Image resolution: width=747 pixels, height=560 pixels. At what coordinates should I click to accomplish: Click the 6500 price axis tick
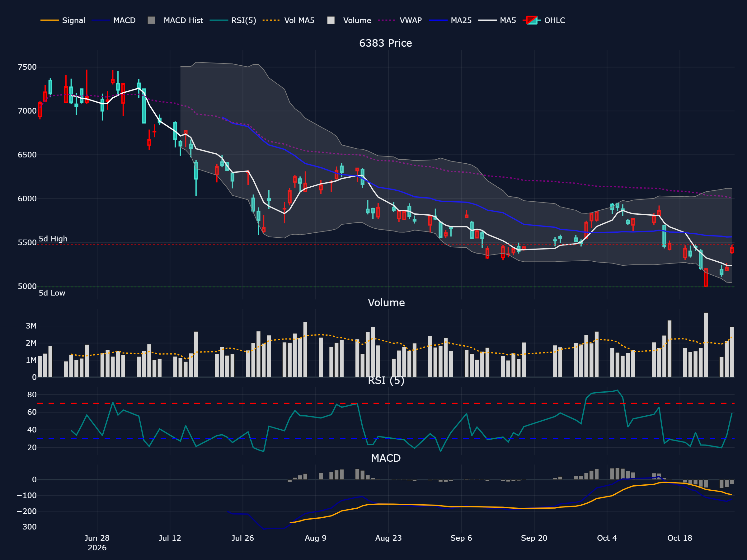tap(27, 155)
